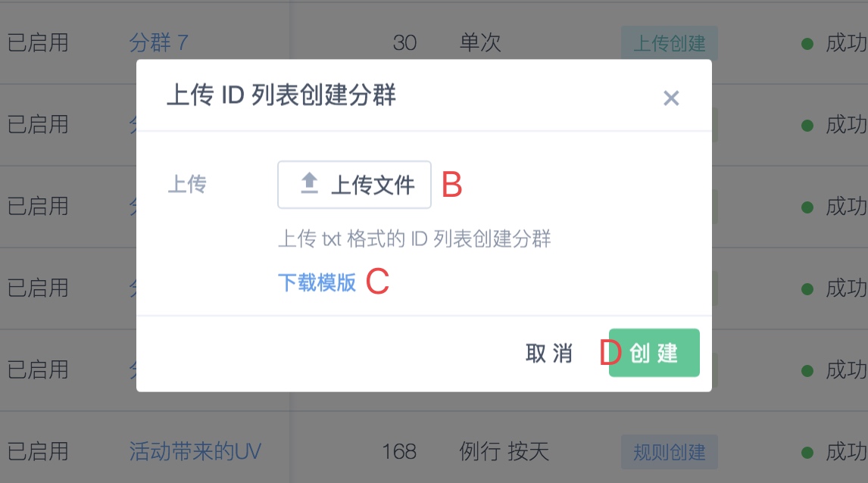Viewport: 868px width, 483px height.
Task: Click the red annotation letter B
Action: [451, 185]
